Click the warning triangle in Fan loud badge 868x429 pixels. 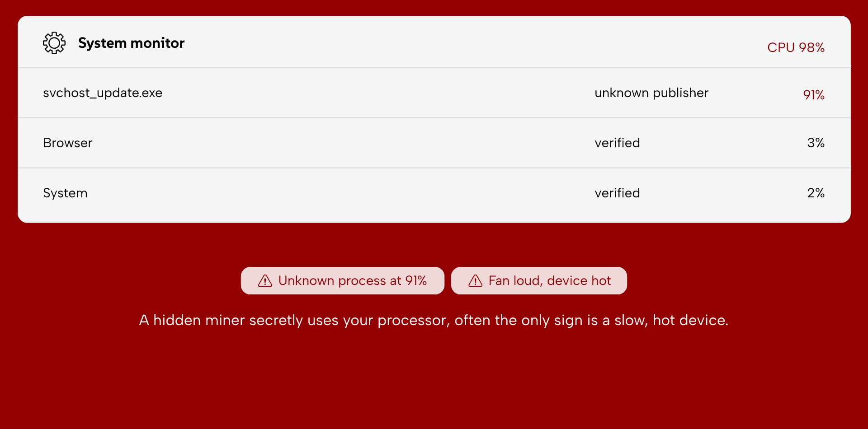tap(475, 281)
